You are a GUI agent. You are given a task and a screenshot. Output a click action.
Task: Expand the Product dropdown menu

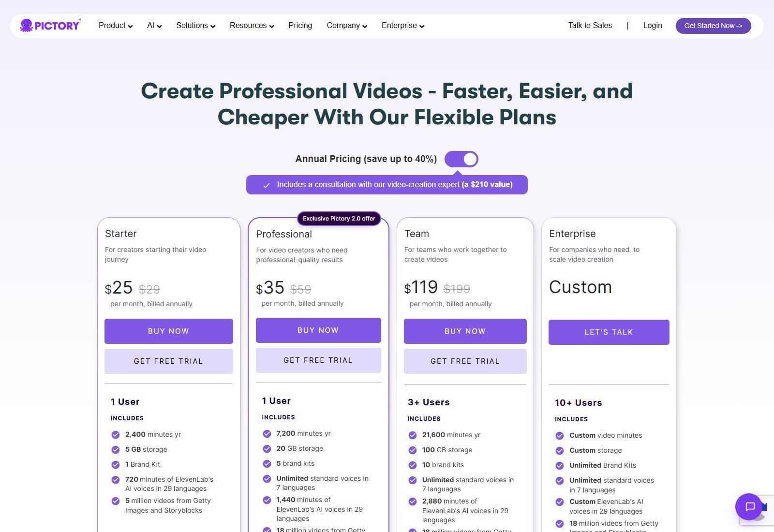tap(116, 26)
